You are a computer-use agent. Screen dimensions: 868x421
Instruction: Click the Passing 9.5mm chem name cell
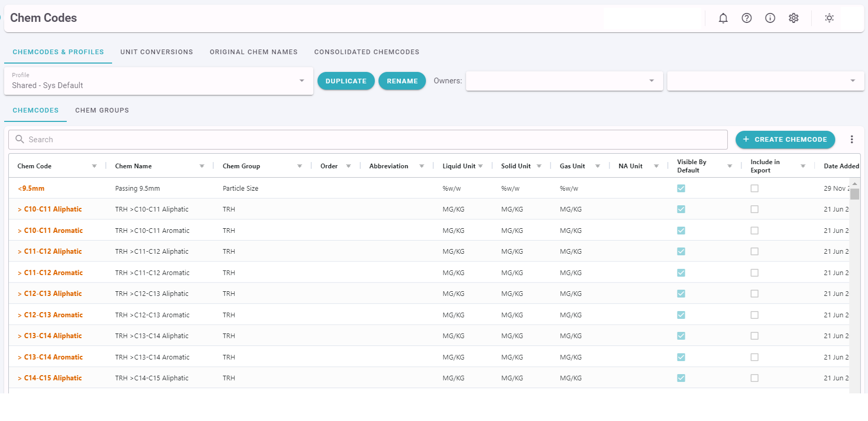point(138,188)
